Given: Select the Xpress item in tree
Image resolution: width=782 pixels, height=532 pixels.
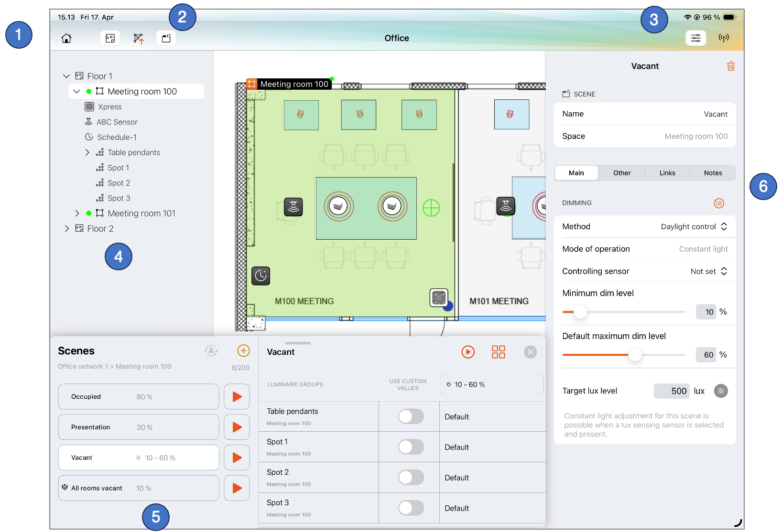Looking at the screenshot, I should (x=110, y=106).
